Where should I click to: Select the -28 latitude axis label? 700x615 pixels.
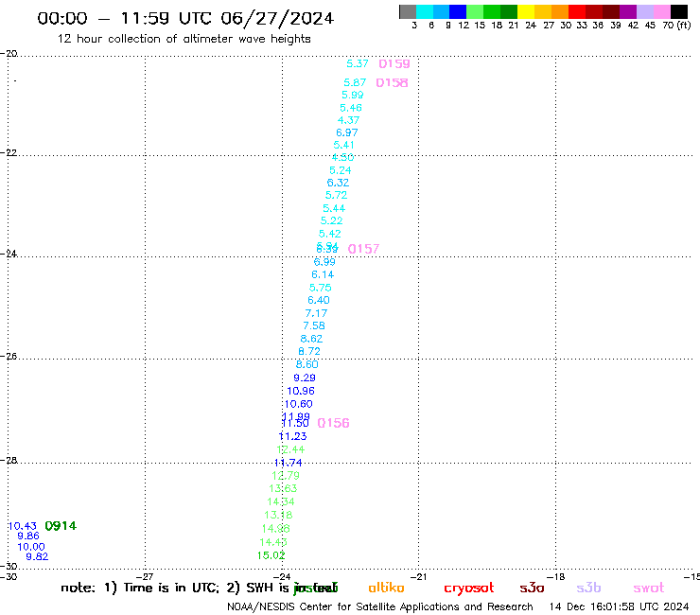(9, 460)
